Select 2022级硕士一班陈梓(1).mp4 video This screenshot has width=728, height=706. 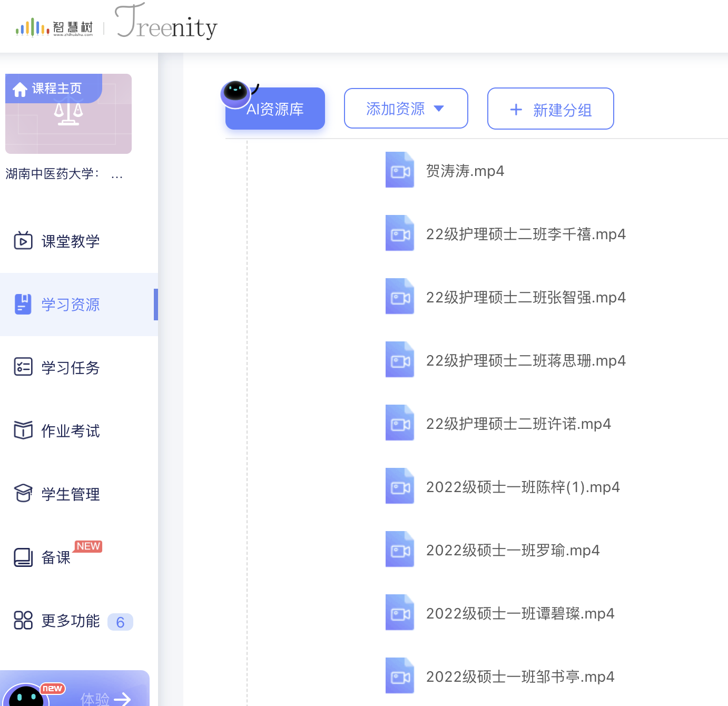click(x=523, y=487)
